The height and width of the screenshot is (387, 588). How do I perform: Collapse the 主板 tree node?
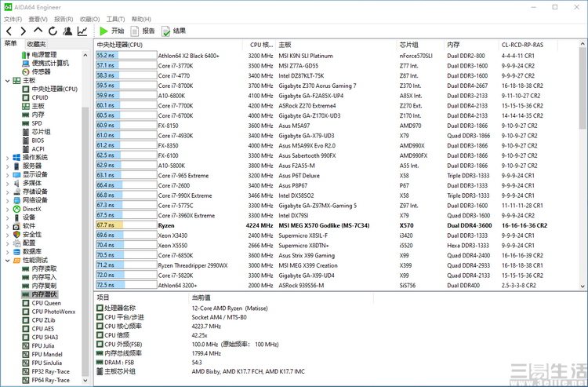(8, 81)
